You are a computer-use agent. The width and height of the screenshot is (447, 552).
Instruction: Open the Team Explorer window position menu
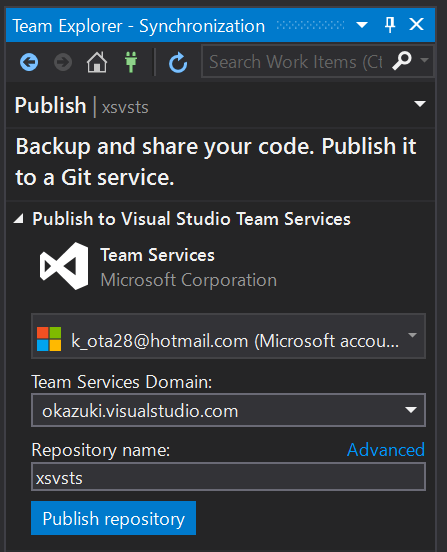click(x=362, y=25)
